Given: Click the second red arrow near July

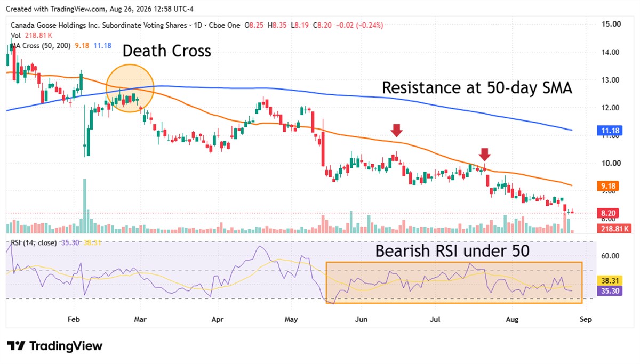Looking at the screenshot, I should coord(484,155).
